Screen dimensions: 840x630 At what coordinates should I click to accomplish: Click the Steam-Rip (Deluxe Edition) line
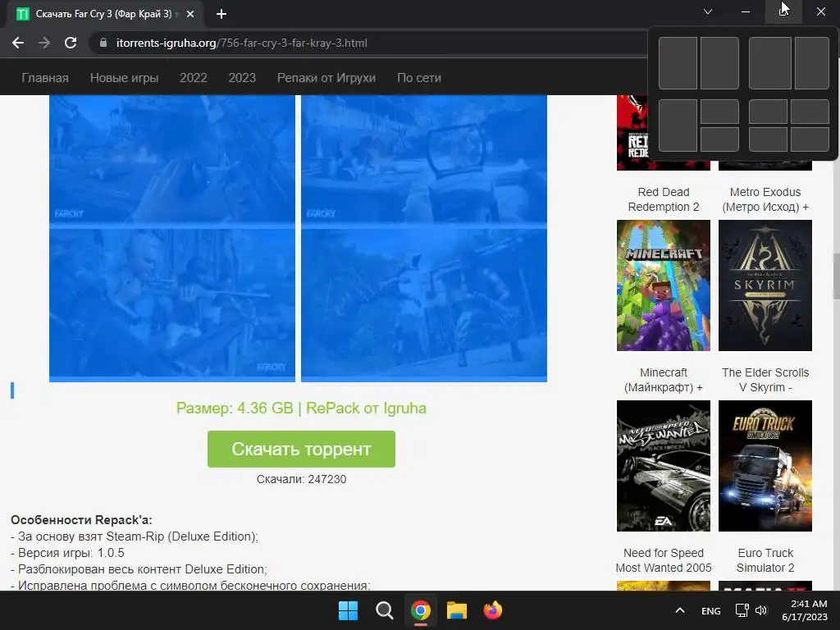coord(135,536)
